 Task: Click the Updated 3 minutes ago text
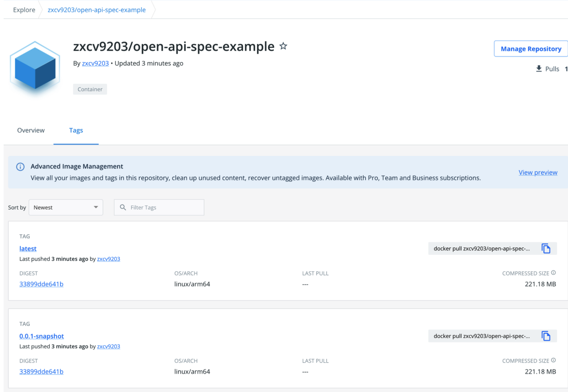(149, 63)
